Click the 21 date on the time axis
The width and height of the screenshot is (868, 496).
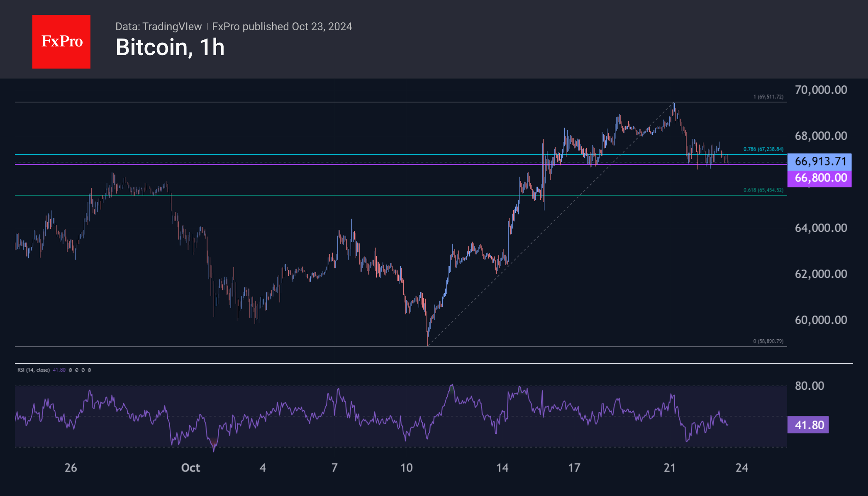coord(669,468)
